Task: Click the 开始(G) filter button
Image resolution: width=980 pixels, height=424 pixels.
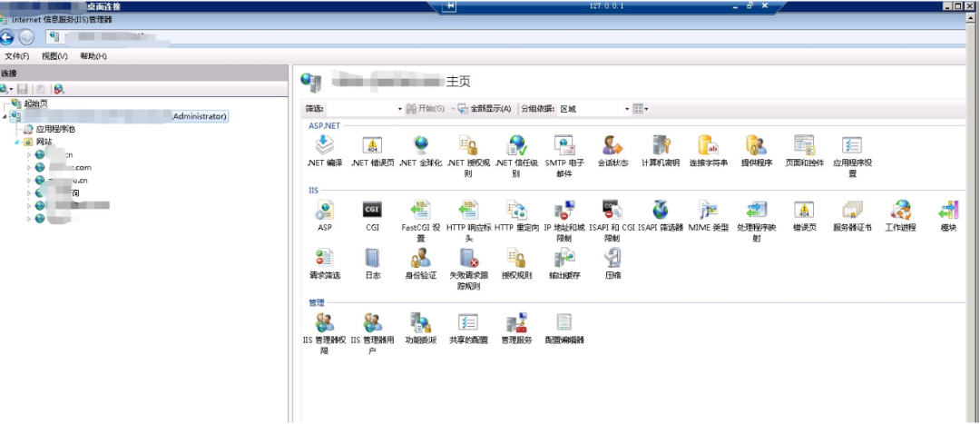Action: click(x=425, y=109)
